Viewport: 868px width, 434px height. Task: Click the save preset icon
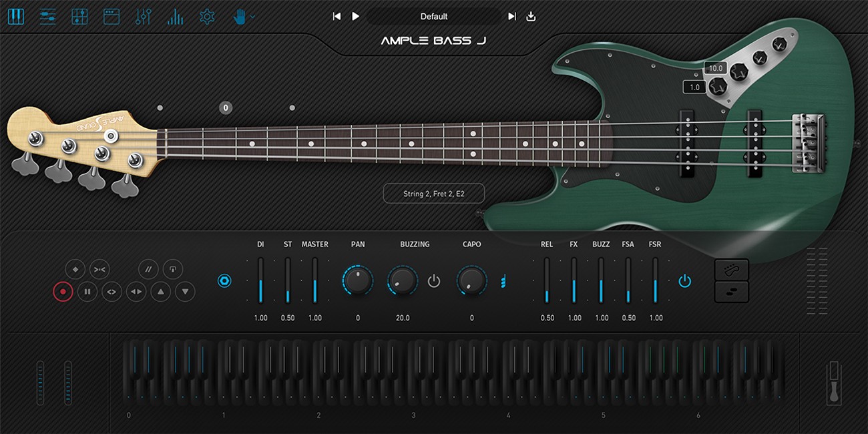pos(530,16)
